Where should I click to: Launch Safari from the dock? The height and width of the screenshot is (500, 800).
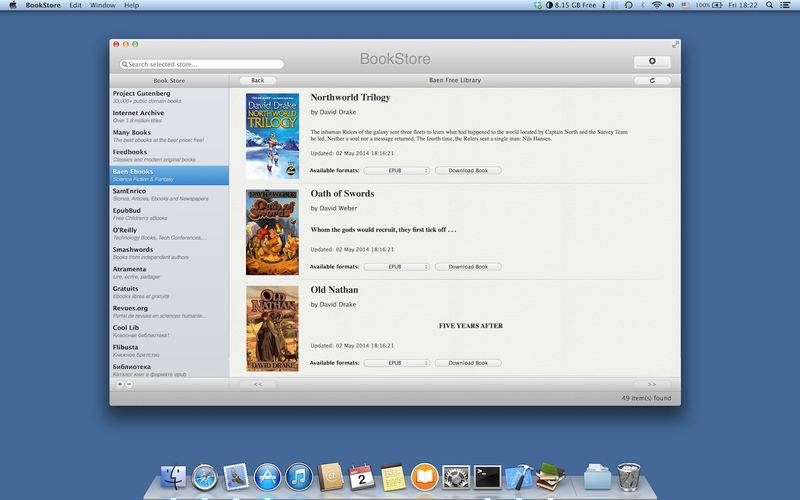205,478
